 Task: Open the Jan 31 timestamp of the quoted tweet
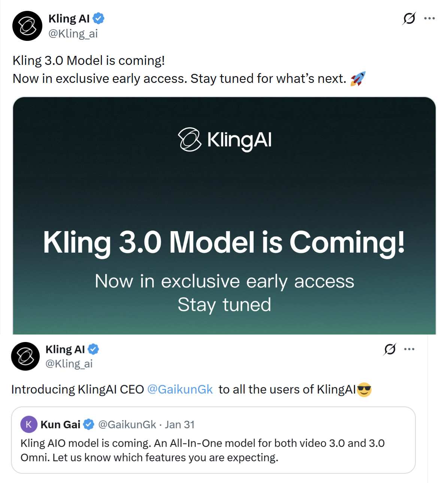pos(180,424)
